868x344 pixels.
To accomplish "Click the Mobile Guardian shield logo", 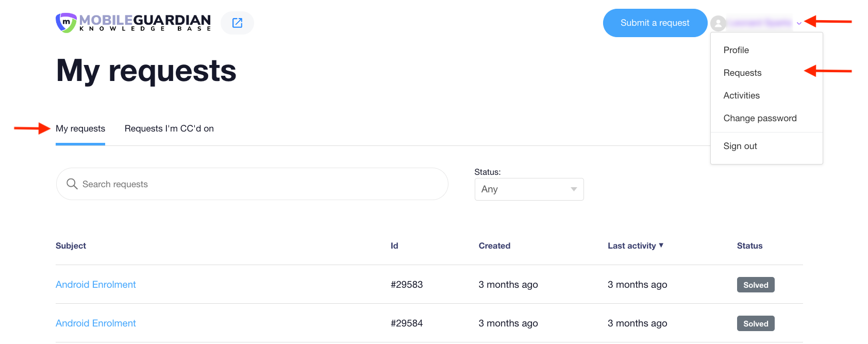I will coord(66,23).
